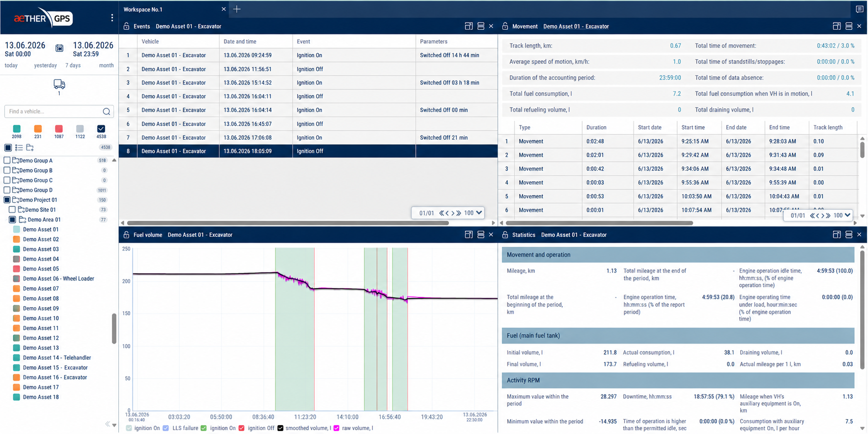Open the notifications panel icon

[859, 9]
